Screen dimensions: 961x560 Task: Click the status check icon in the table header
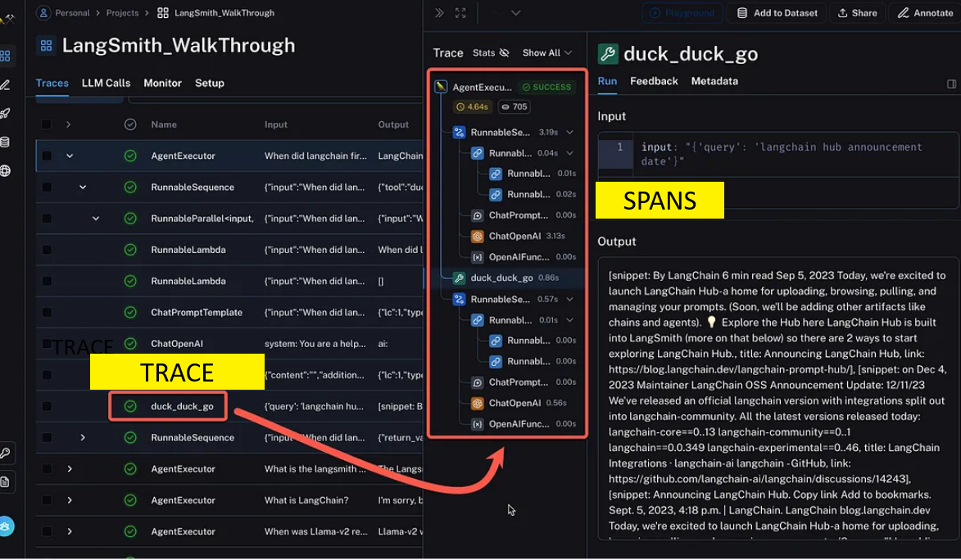click(x=130, y=124)
